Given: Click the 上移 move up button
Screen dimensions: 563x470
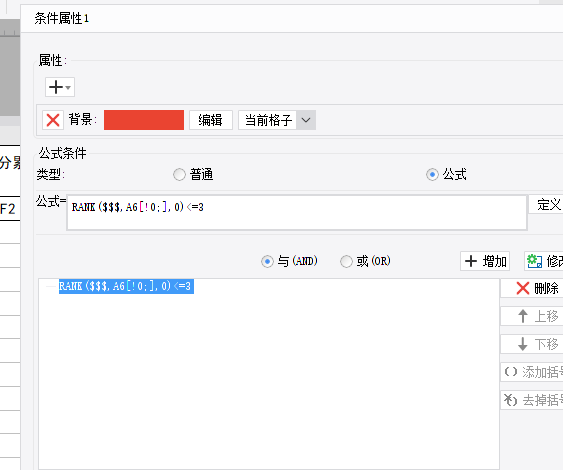Looking at the screenshot, I should pos(532,316).
